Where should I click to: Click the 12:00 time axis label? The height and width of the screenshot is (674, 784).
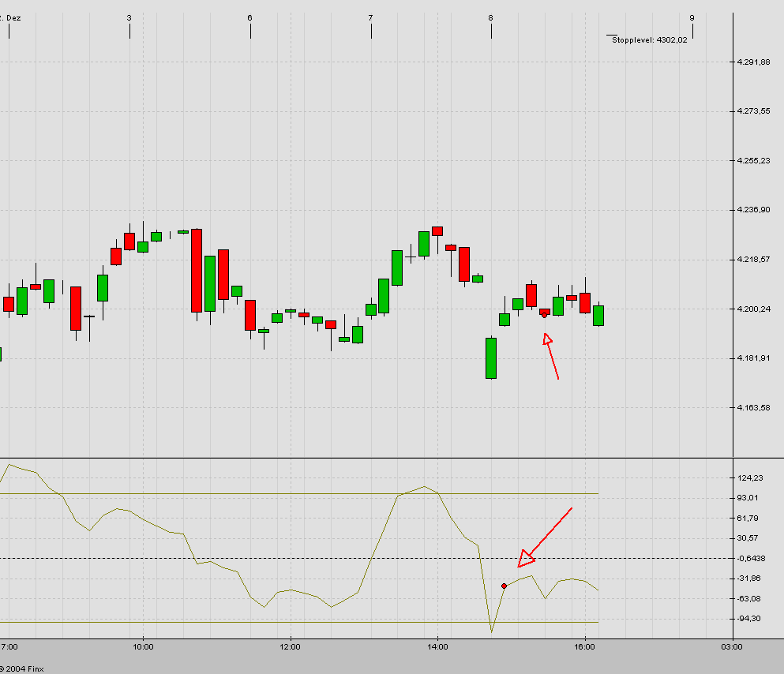pyautogui.click(x=290, y=647)
